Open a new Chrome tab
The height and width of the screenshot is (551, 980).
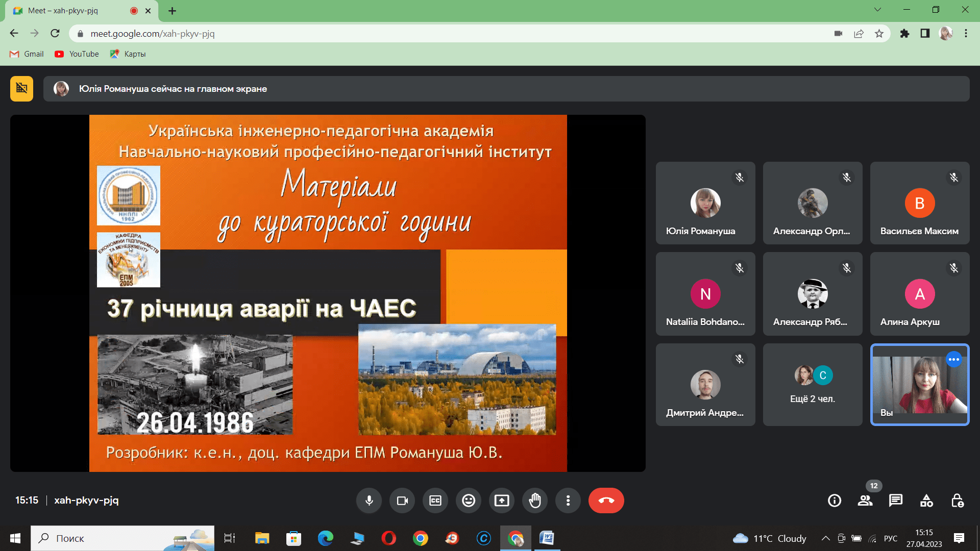click(172, 11)
